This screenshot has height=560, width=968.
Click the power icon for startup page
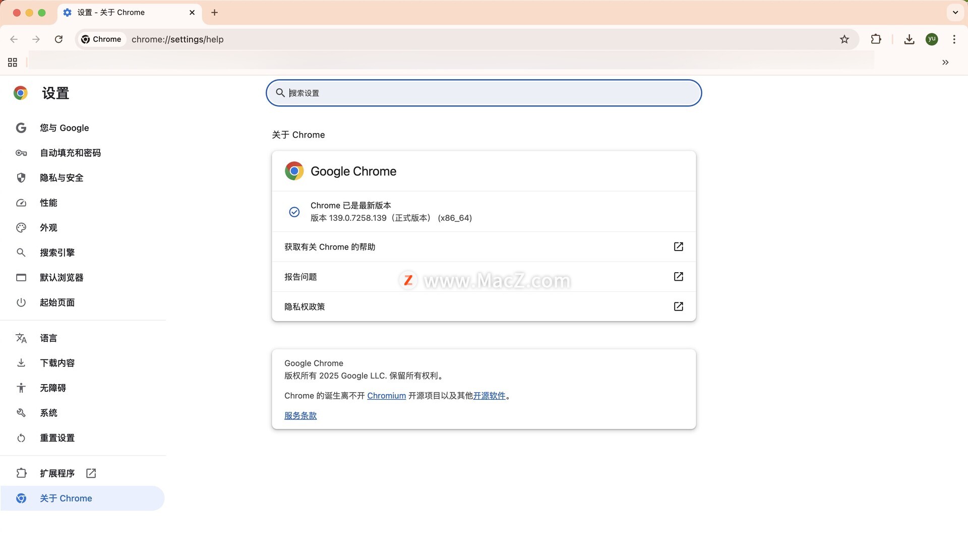tap(21, 302)
